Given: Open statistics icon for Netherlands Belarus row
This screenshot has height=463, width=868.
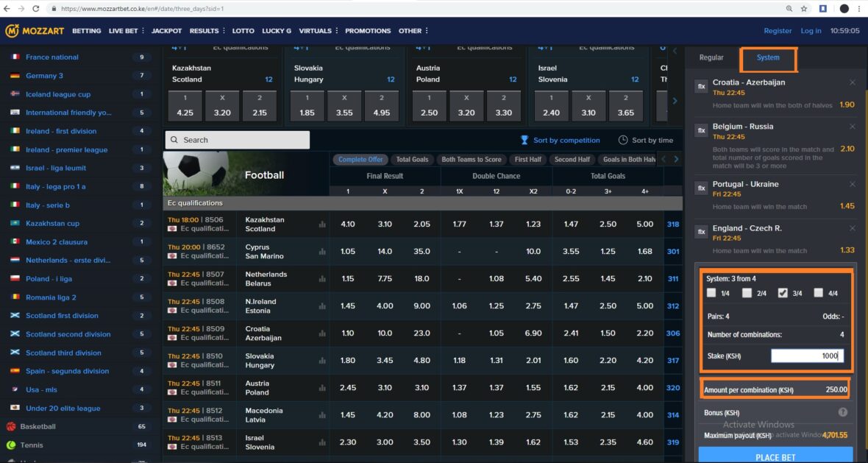Looking at the screenshot, I should (322, 278).
